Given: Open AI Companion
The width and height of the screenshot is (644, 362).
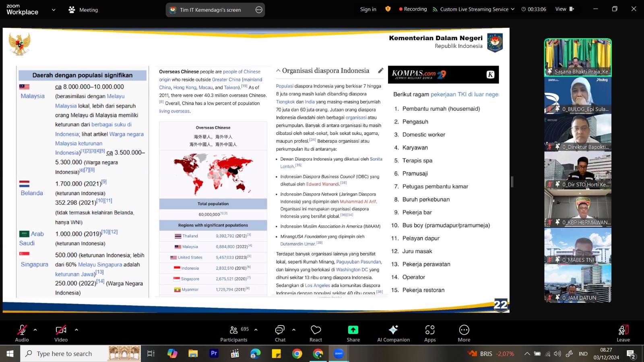Looking at the screenshot, I should [393, 333].
